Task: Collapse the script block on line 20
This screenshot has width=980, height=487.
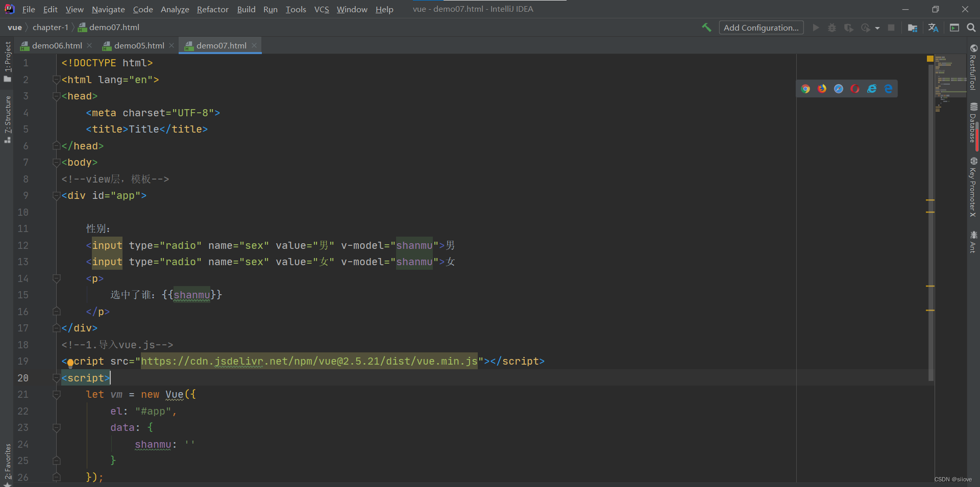Action: pyautogui.click(x=57, y=377)
